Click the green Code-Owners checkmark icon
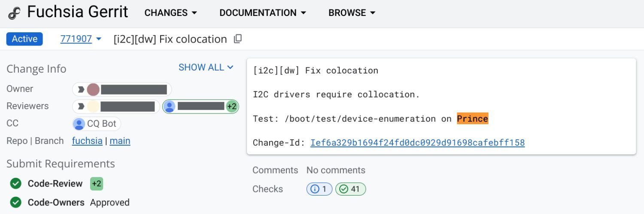 16,202
